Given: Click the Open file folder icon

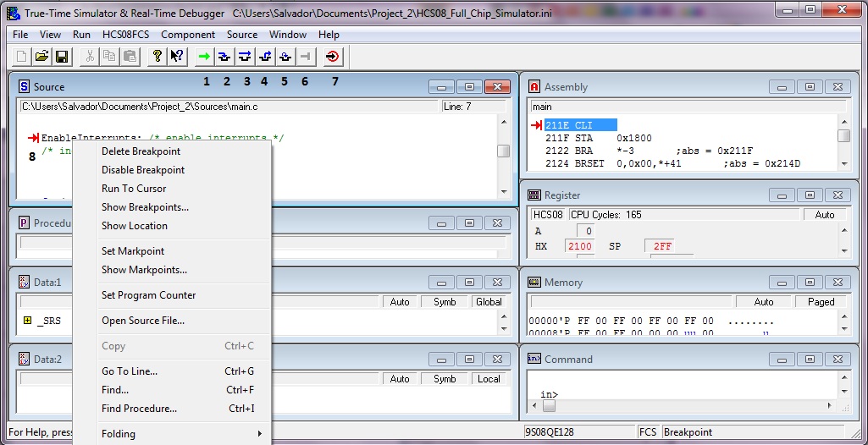Looking at the screenshot, I should pos(41,57).
